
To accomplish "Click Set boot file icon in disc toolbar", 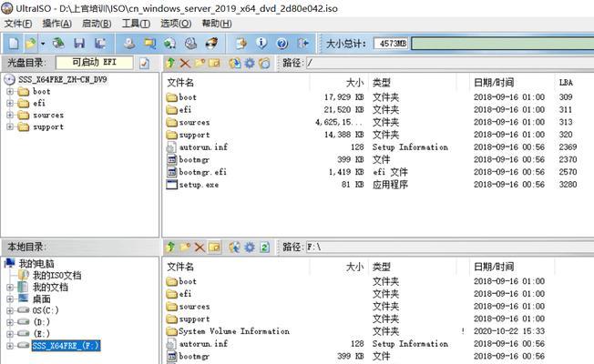I will pyautogui.click(x=264, y=63).
